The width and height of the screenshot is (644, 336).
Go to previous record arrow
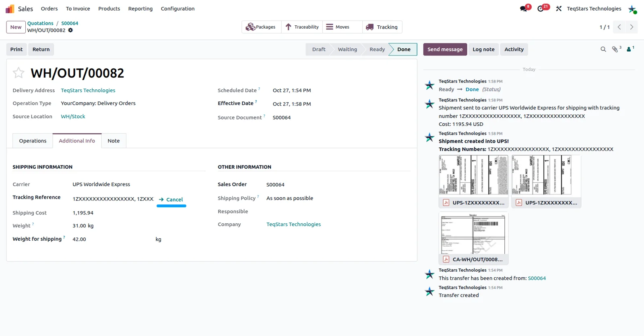pyautogui.click(x=619, y=27)
